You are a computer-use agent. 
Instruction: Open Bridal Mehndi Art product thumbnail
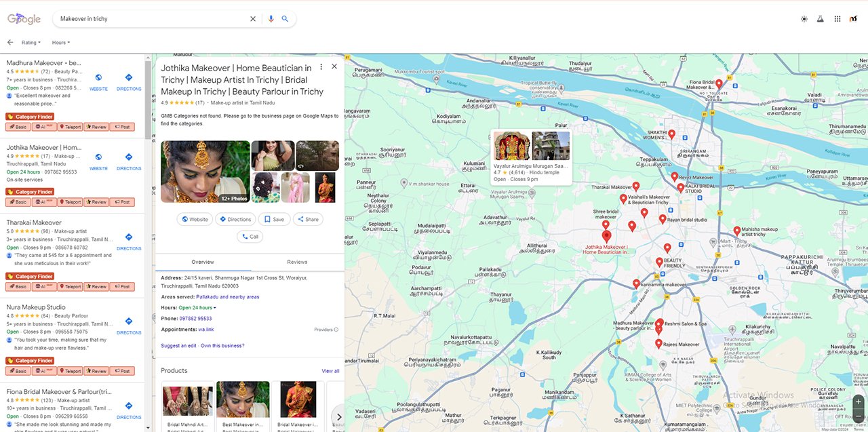(x=188, y=399)
